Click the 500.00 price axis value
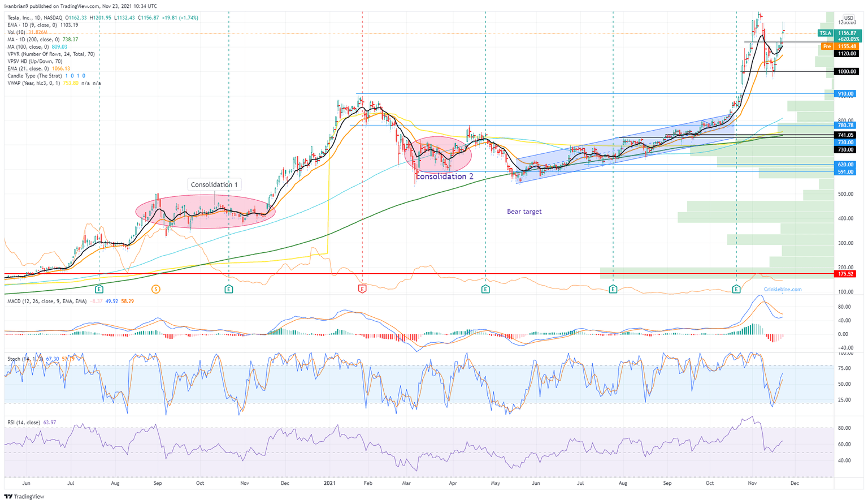The height and width of the screenshot is (504, 868). 846,194
